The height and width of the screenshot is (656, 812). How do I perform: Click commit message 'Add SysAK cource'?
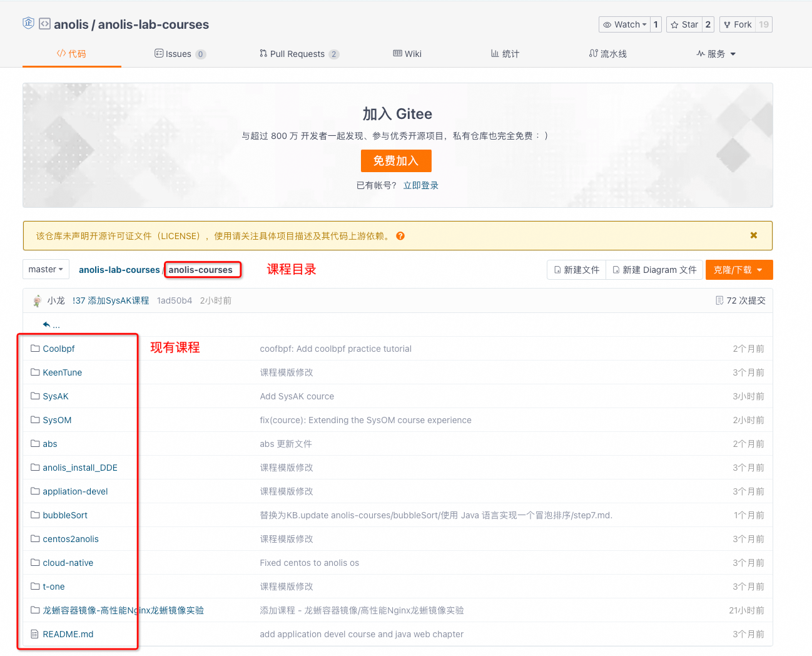[297, 396]
